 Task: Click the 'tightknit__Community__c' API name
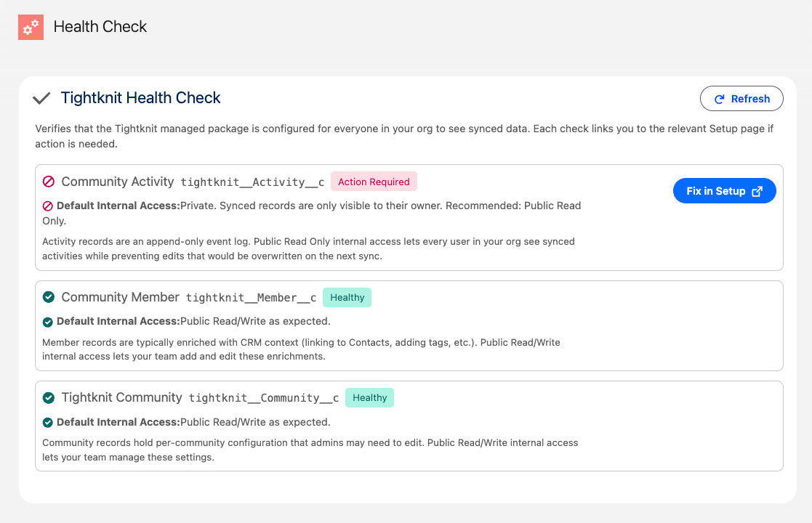coord(264,398)
